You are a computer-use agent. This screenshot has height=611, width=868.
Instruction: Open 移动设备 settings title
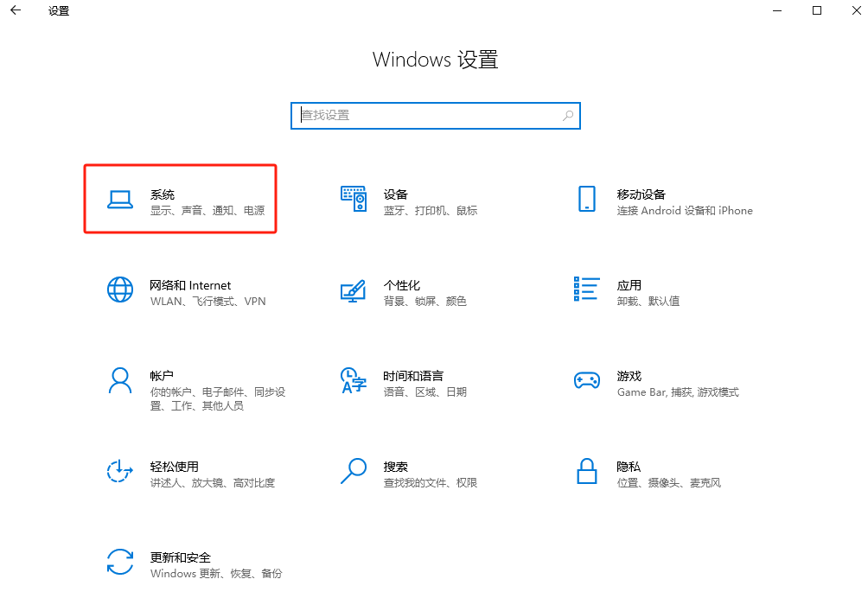tap(641, 194)
